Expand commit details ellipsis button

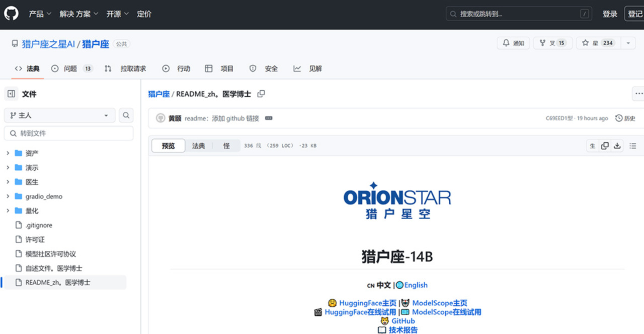[269, 118]
